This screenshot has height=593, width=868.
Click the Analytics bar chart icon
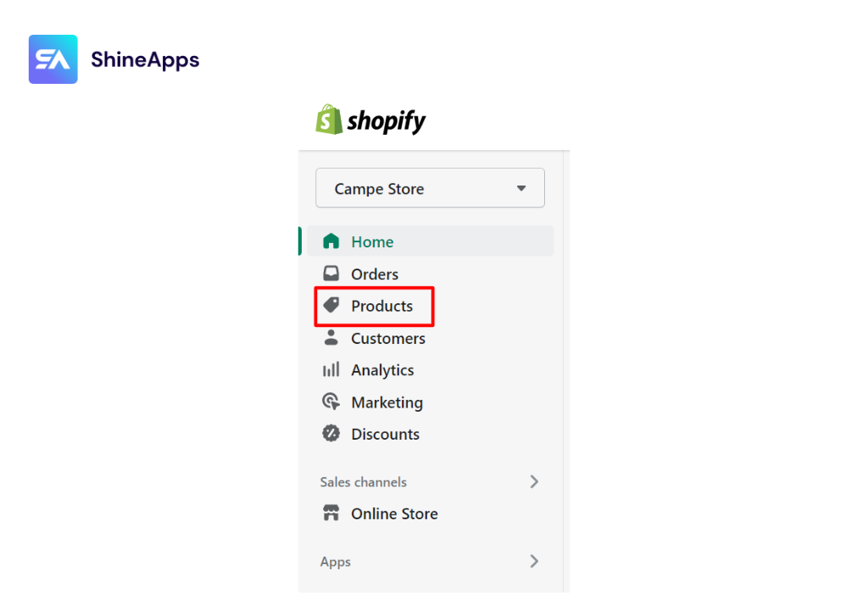331,369
